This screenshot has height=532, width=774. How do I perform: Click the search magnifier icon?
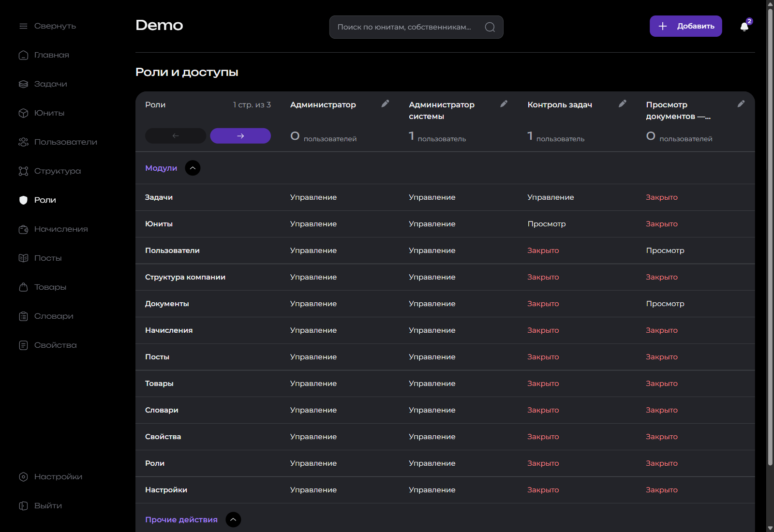490,27
